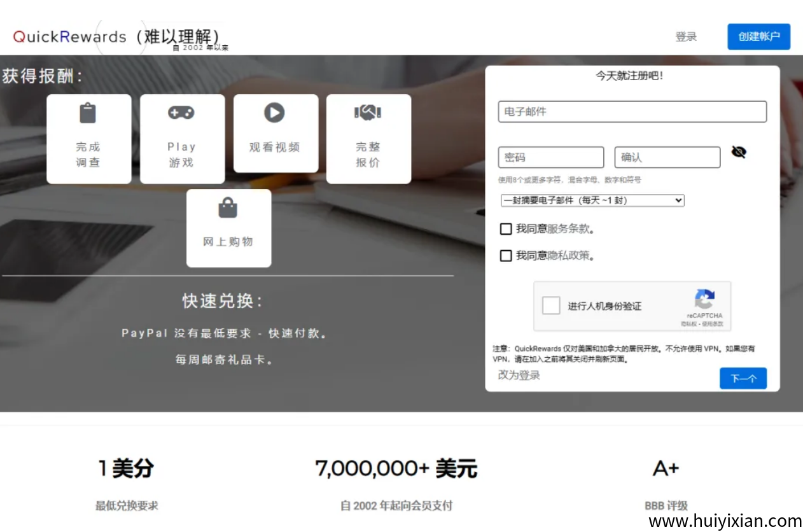Tick the 进行人机身份验证 reCAPTCHA box

coord(550,305)
